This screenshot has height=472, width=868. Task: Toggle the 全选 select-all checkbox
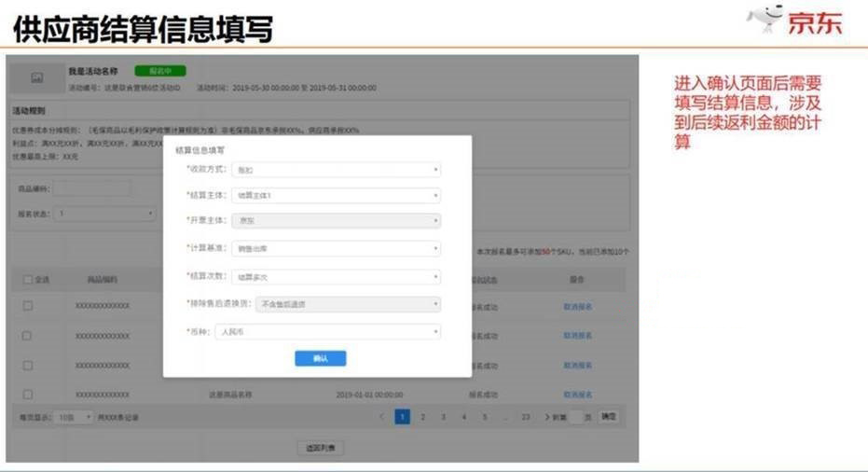[28, 279]
